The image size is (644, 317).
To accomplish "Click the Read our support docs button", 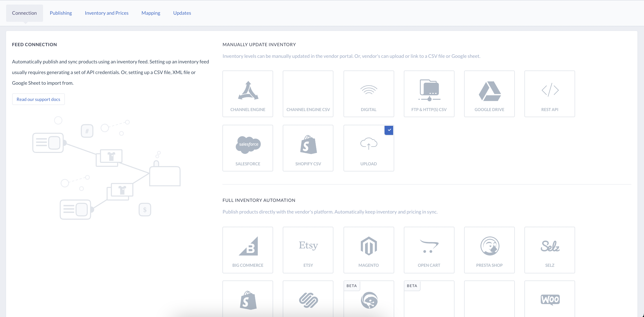I will [38, 99].
